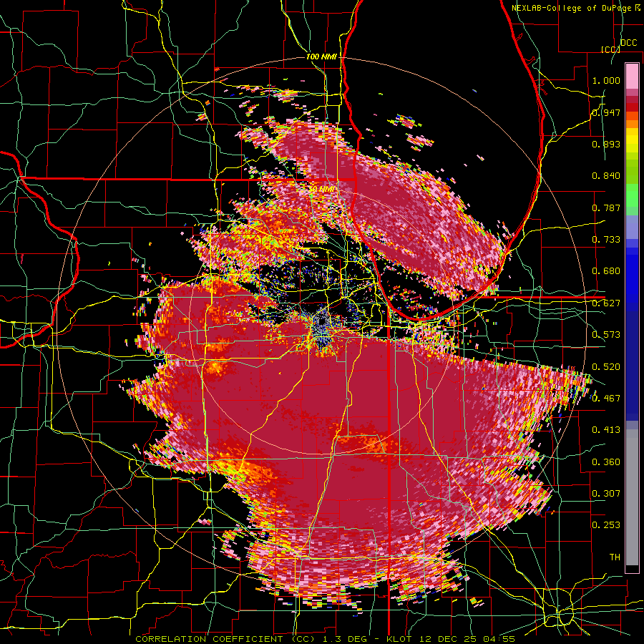Image resolution: width=644 pixels, height=644 pixels.
Task: Click the 0.573 scale value
Action: coord(606,335)
